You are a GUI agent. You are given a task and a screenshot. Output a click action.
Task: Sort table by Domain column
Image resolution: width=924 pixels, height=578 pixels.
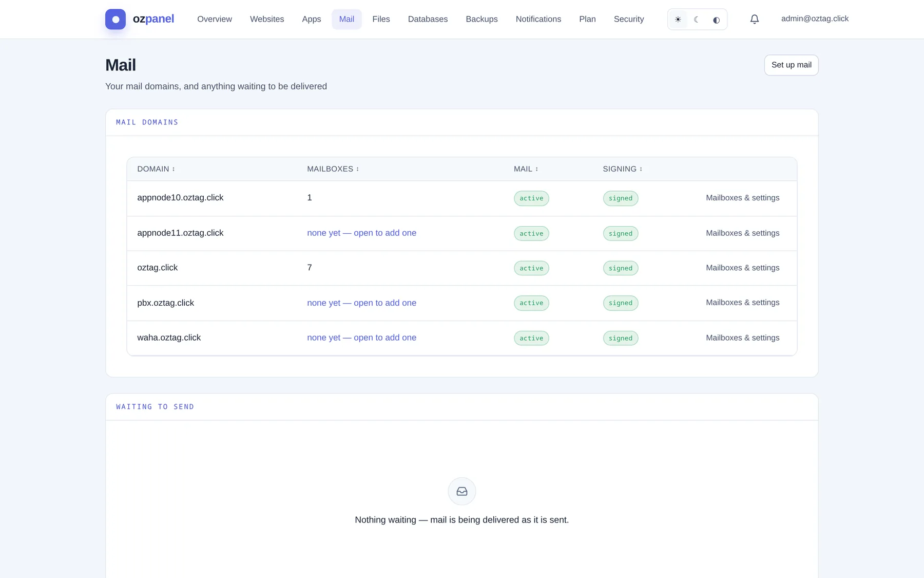pos(156,169)
